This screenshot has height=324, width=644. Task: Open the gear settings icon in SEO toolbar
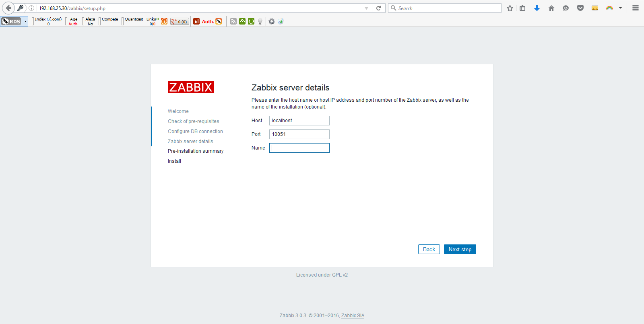point(272,21)
